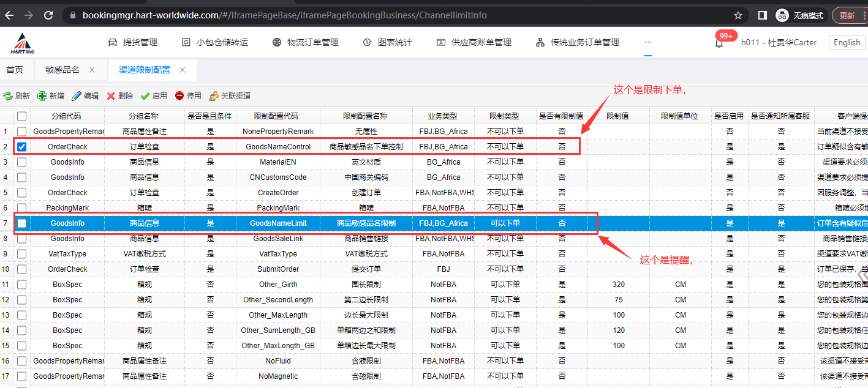
Task: Click the 新增 add icon
Action: 42,96
